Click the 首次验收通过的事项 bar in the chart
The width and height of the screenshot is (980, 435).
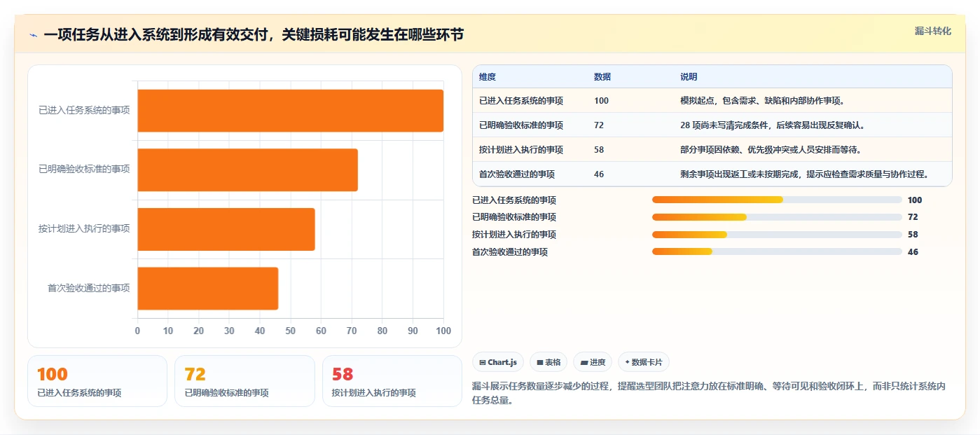[207, 288]
